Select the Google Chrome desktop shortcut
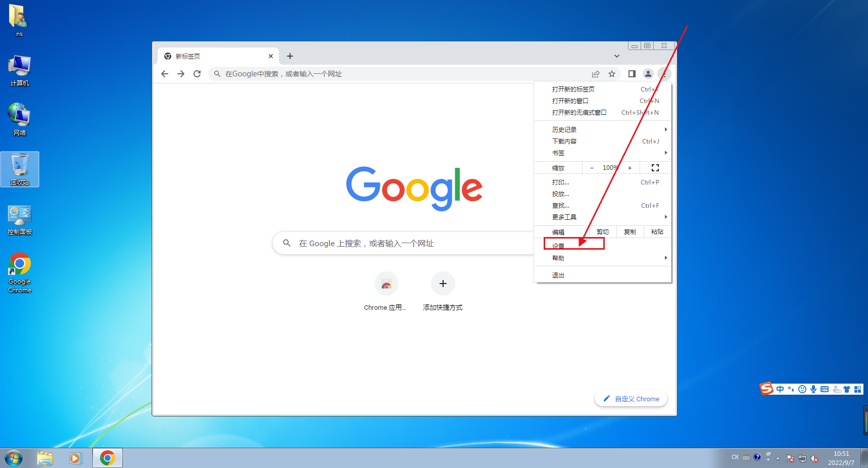Screen dimensions: 868x468 (x=20, y=273)
